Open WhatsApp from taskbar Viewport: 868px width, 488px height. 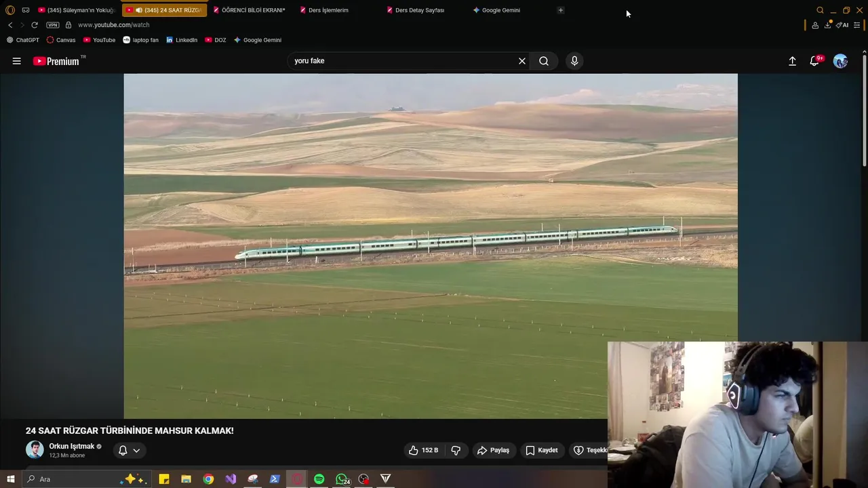click(342, 479)
